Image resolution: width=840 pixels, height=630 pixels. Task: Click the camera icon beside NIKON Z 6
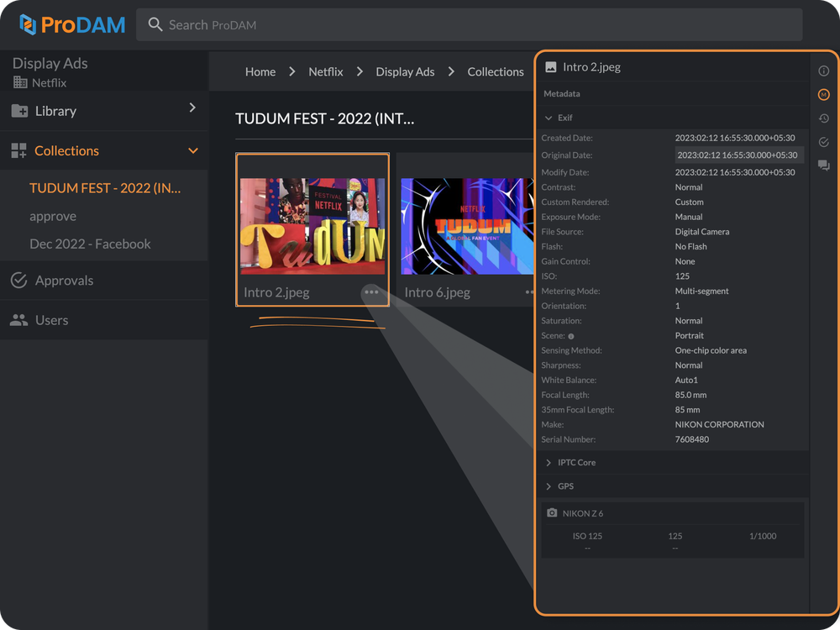[552, 512]
